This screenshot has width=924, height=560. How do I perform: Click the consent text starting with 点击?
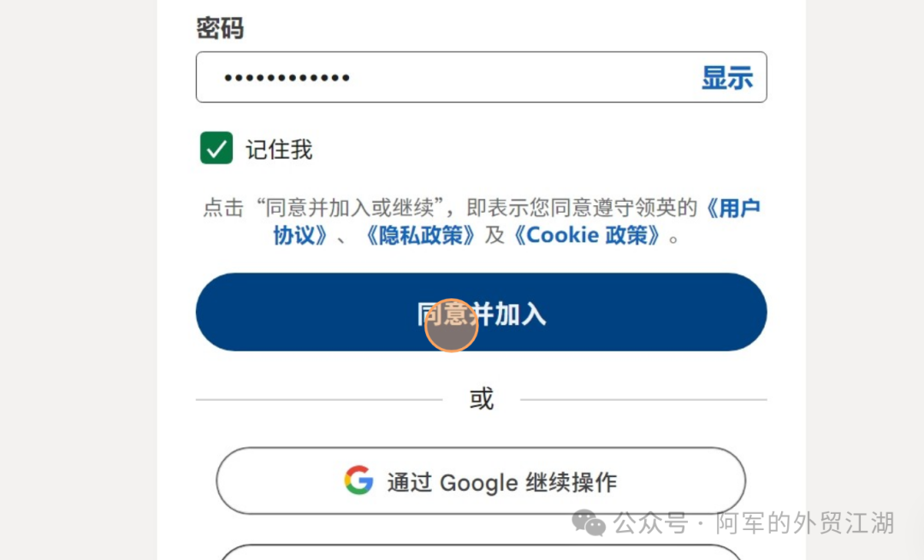pyautogui.click(x=482, y=221)
